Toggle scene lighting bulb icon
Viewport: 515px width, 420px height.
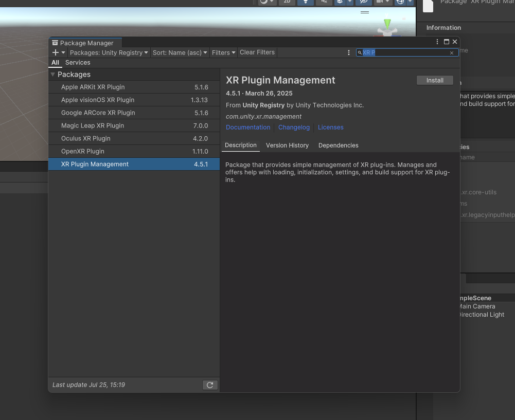305,2
